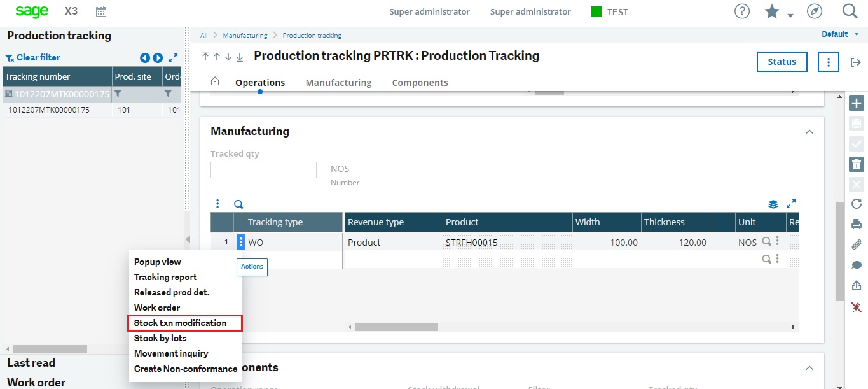Image resolution: width=868 pixels, height=389 pixels.
Task: Attach a file using the paperclip icon
Action: 856,244
